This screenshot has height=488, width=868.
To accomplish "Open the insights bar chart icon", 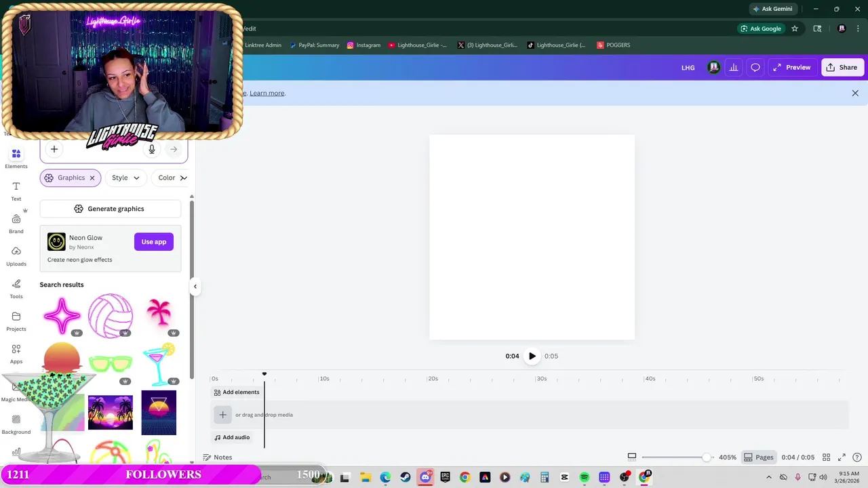I will [734, 67].
